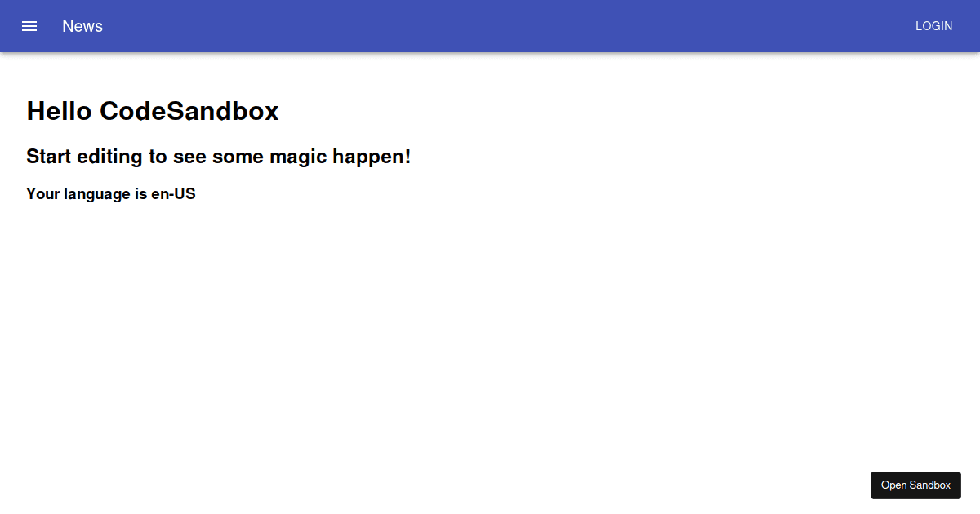Click the word CodeSandbox in the heading

point(189,111)
